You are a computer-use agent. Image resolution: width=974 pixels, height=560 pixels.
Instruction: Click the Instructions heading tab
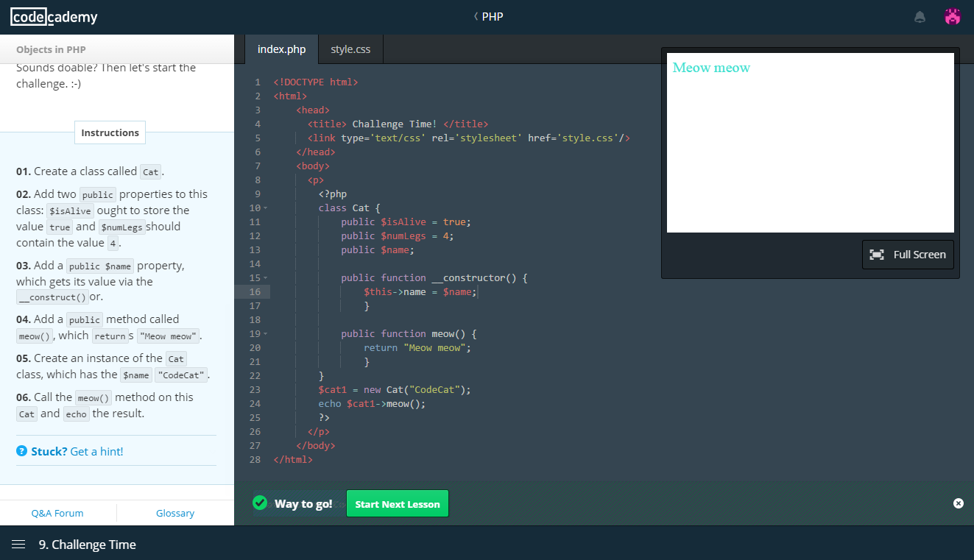coord(110,132)
